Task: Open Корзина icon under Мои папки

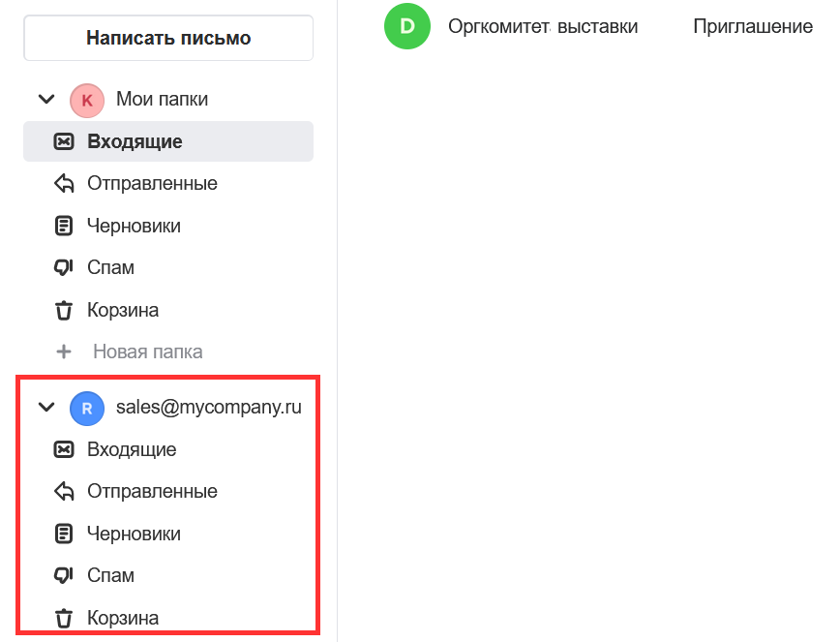Action: point(64,311)
